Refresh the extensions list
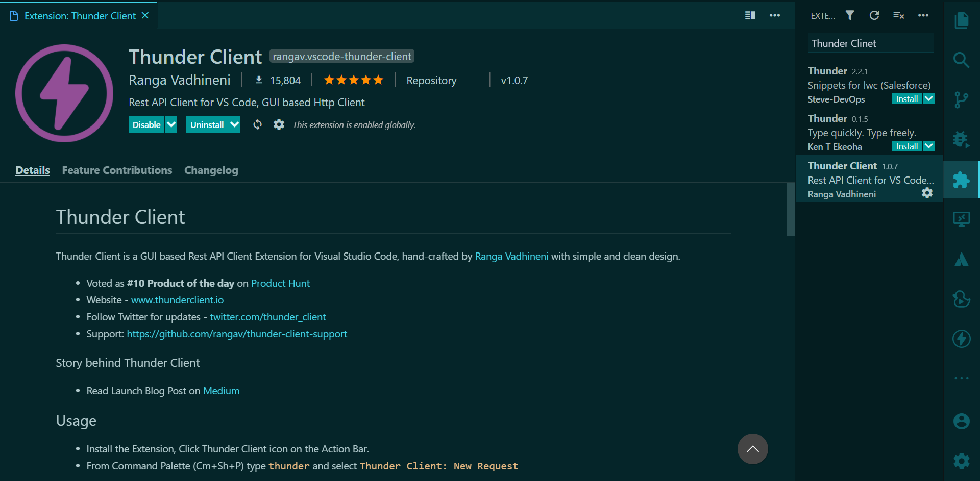980x481 pixels. tap(874, 15)
